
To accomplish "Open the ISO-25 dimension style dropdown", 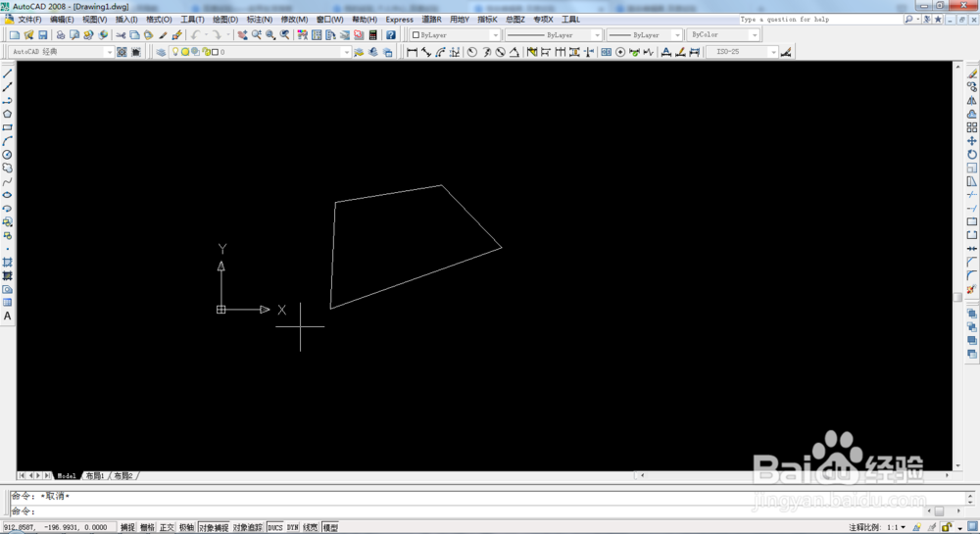I will [x=742, y=52].
